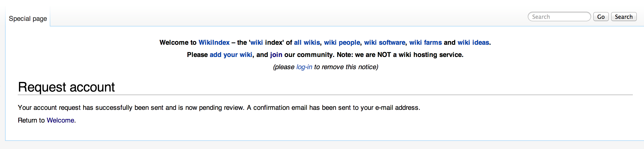Screen dimensions: 644x149
Task: Click the log-in link in notice
Action: coord(304,67)
